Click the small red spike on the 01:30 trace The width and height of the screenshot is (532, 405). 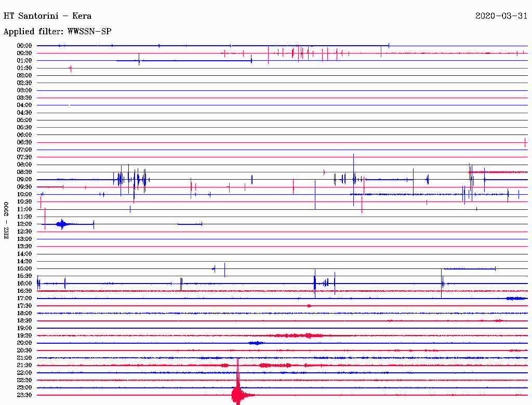click(x=71, y=69)
